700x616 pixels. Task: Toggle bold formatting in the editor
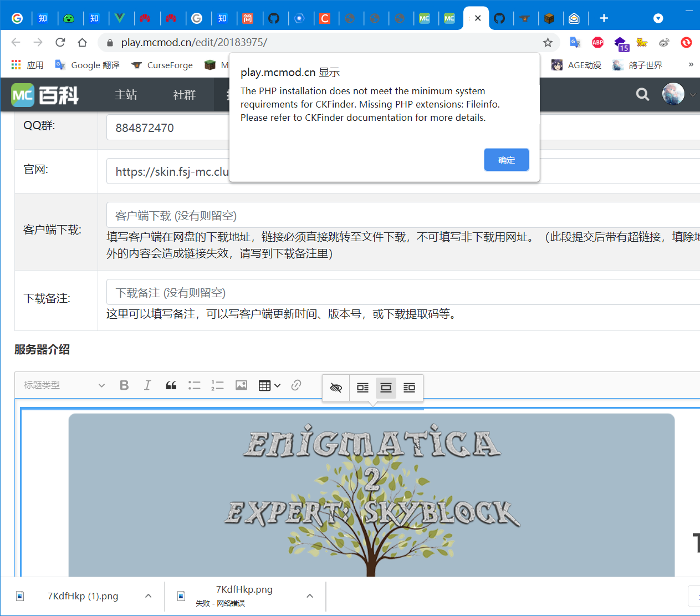pyautogui.click(x=124, y=385)
